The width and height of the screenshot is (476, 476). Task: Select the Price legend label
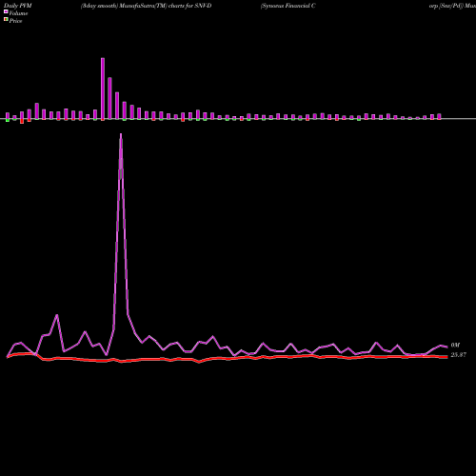[15, 21]
